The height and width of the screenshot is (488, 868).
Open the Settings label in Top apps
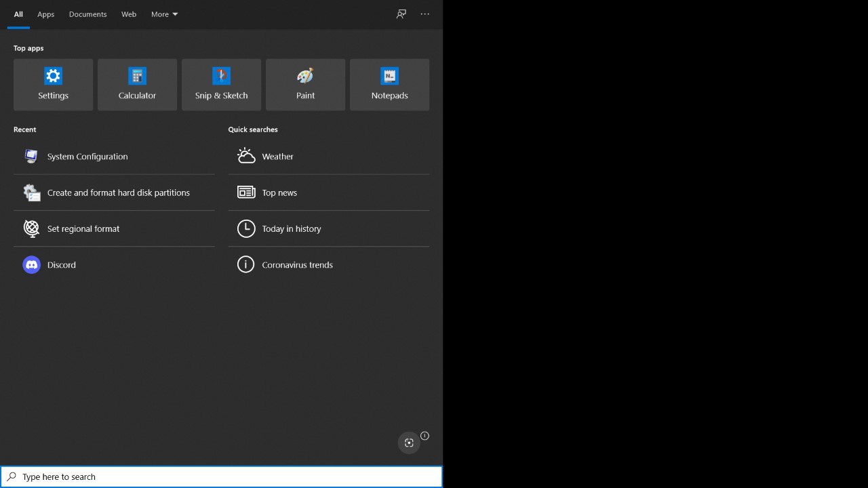coord(53,96)
